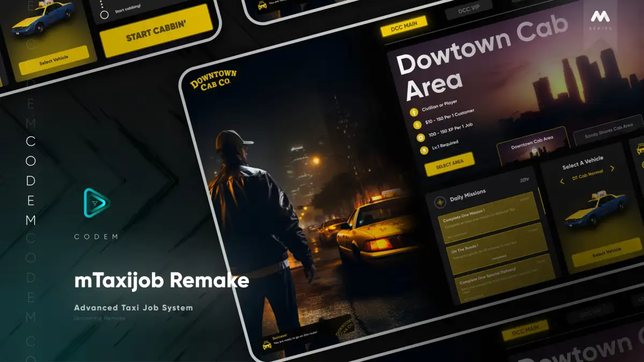The image size is (644, 362).
Task: Click the 'Select A Vehicle' heading
Action: 583,162
